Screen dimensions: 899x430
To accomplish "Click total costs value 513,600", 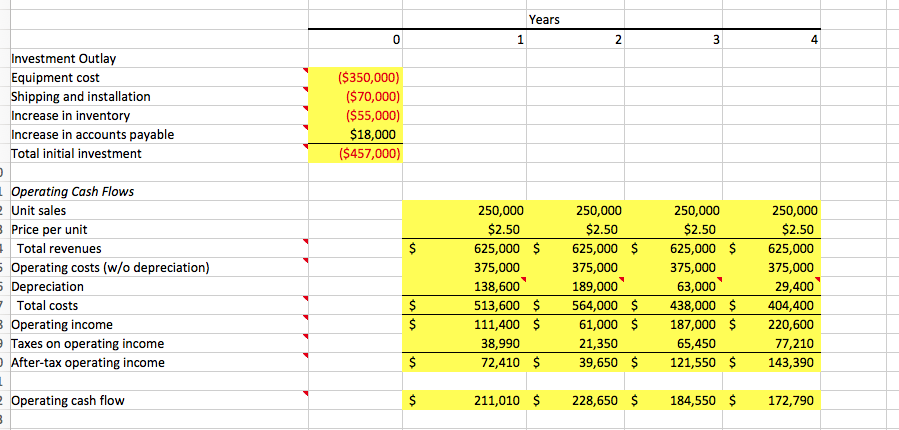I will click(499, 306).
